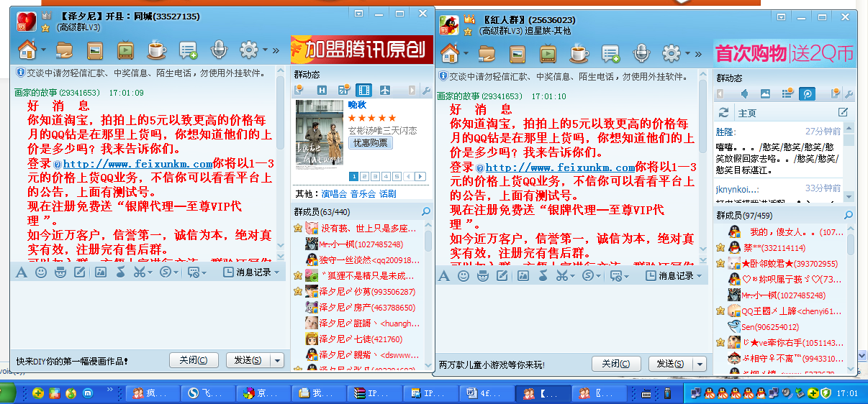The image size is (868, 404).
Task: Open emoticon picker in 红人群 chat
Action: [464, 275]
